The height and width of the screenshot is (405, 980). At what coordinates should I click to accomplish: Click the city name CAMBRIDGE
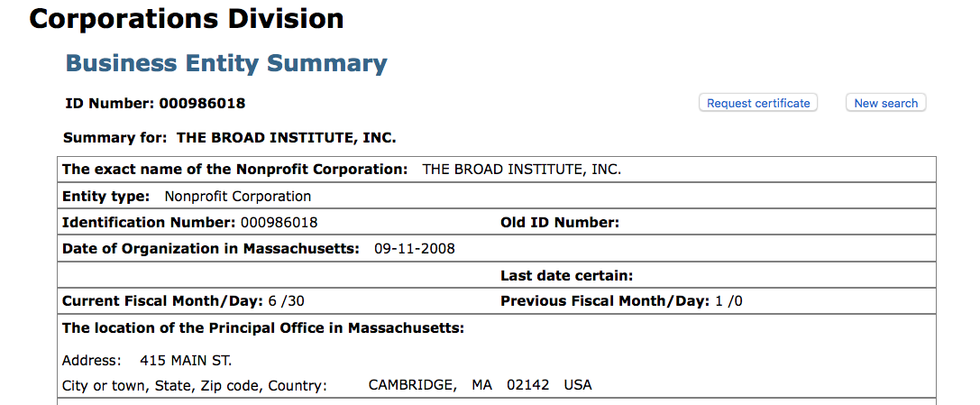(412, 385)
